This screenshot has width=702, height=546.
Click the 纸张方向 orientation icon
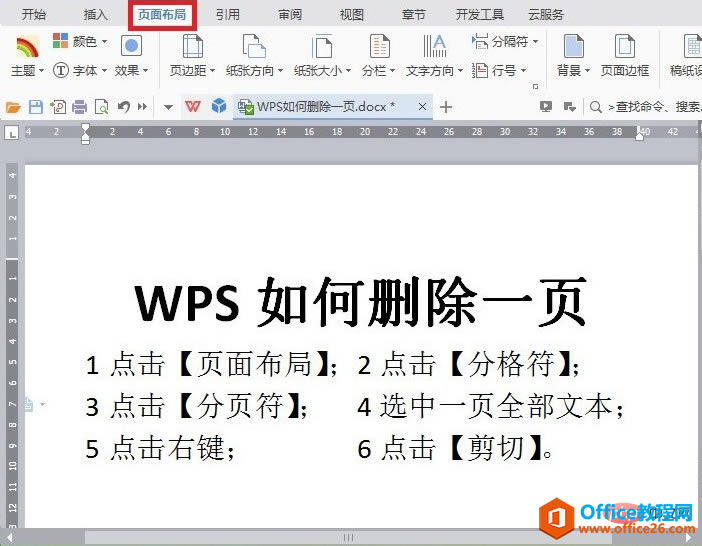(254, 46)
